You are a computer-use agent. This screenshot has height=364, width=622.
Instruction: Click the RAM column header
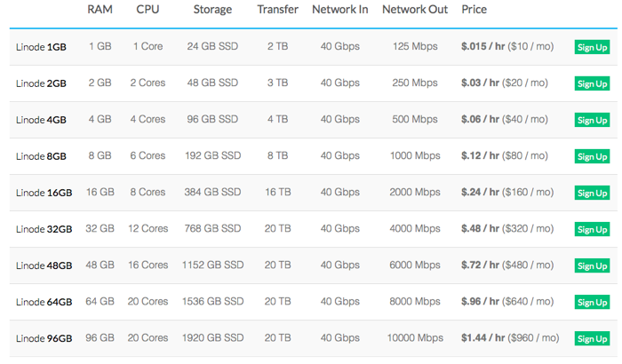(x=100, y=10)
